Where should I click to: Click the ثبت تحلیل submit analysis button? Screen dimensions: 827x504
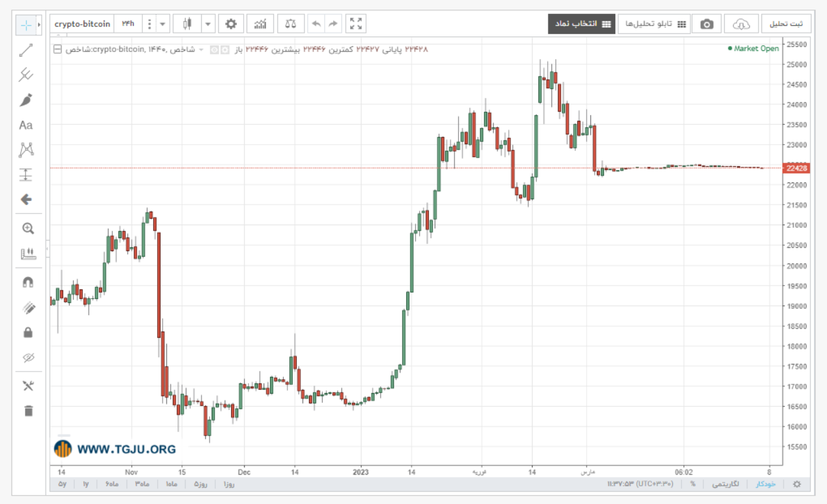click(x=786, y=24)
